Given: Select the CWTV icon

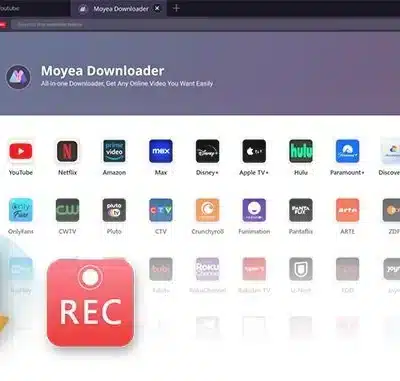Looking at the screenshot, I should (67, 210).
